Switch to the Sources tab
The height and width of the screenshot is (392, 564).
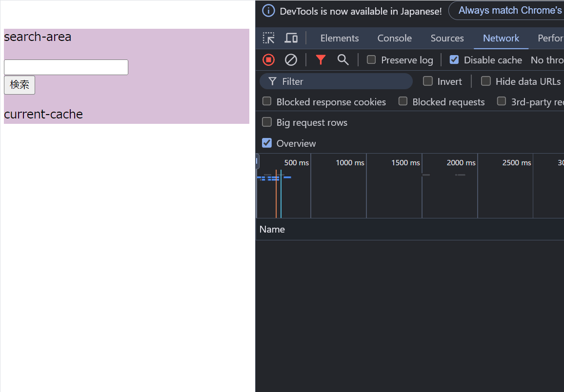(447, 38)
